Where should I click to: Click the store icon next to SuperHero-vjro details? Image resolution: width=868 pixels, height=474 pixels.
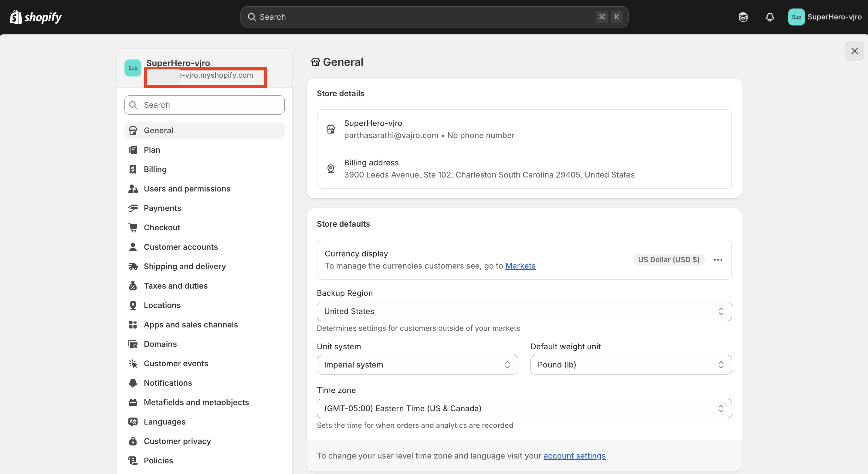[x=331, y=129]
